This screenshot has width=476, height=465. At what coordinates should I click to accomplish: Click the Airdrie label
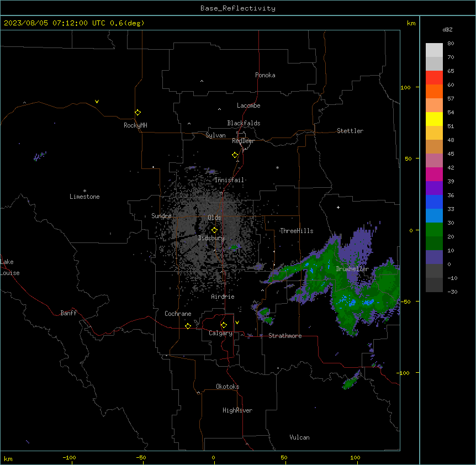pos(223,297)
